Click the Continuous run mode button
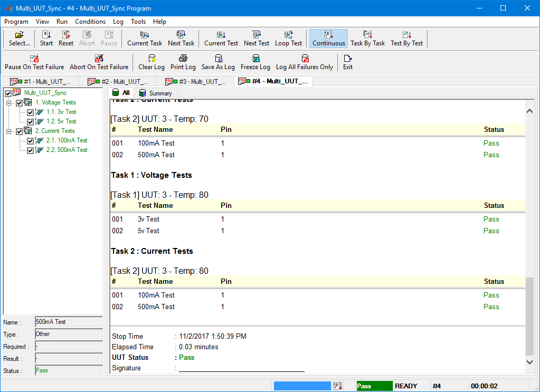Screen dimensions: 540x392 (x=328, y=38)
